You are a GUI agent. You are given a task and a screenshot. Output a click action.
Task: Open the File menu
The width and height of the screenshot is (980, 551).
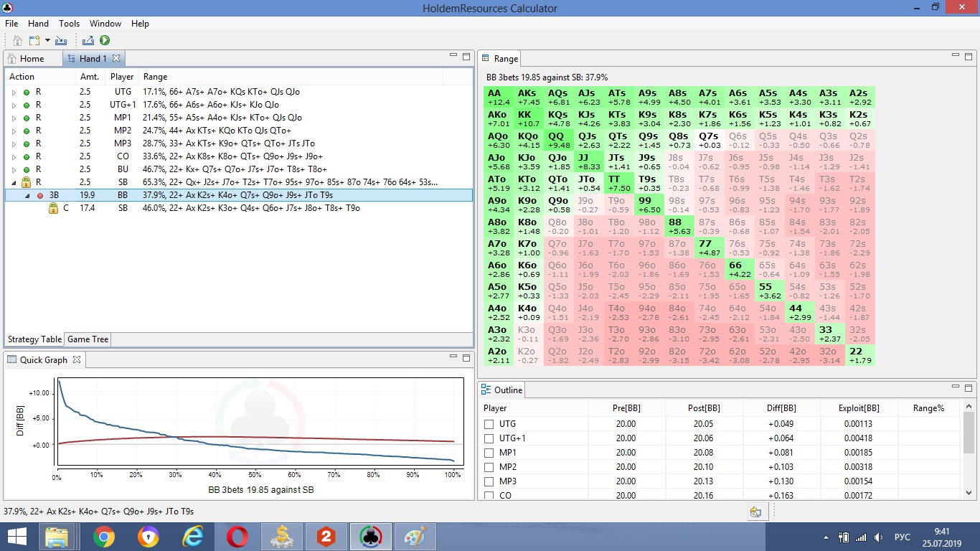click(x=12, y=24)
